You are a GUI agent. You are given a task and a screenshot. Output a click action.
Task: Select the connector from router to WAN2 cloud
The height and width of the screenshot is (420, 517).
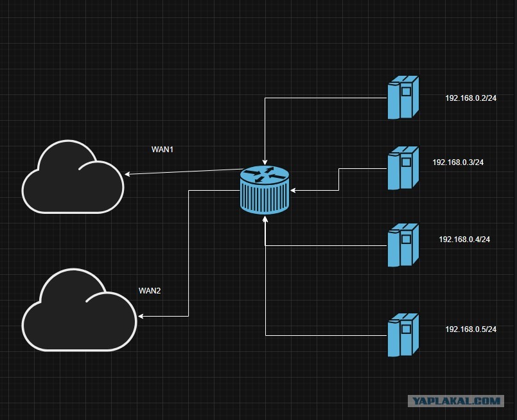[188, 253]
